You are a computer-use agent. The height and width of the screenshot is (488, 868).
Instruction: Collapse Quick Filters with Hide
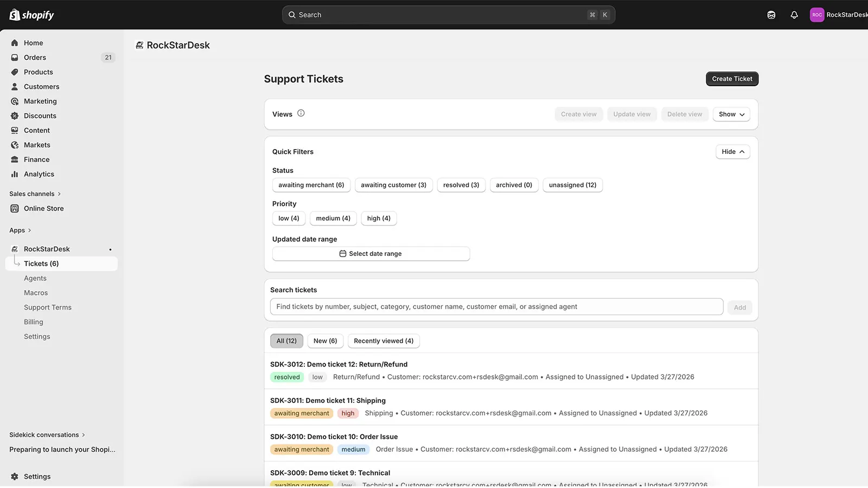(x=733, y=152)
